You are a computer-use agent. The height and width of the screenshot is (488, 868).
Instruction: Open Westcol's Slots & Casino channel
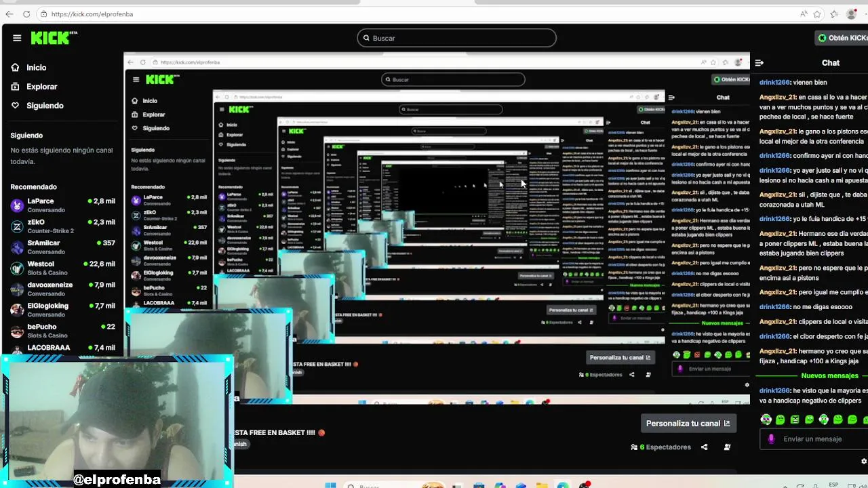point(62,268)
